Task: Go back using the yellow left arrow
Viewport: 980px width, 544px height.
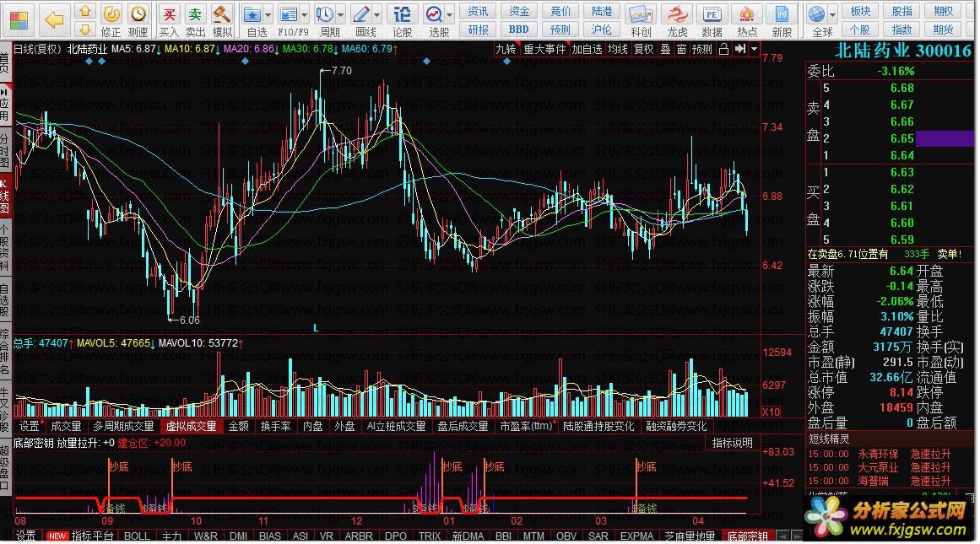Action: point(54,20)
